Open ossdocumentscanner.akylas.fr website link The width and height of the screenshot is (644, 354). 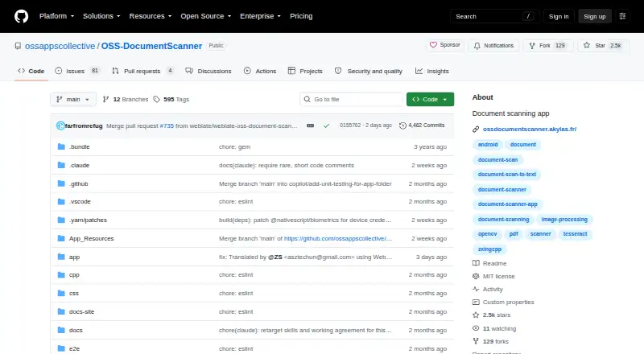tap(530, 129)
